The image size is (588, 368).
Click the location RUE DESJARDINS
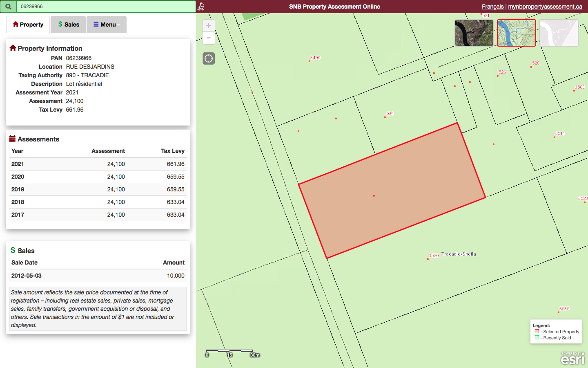90,67
